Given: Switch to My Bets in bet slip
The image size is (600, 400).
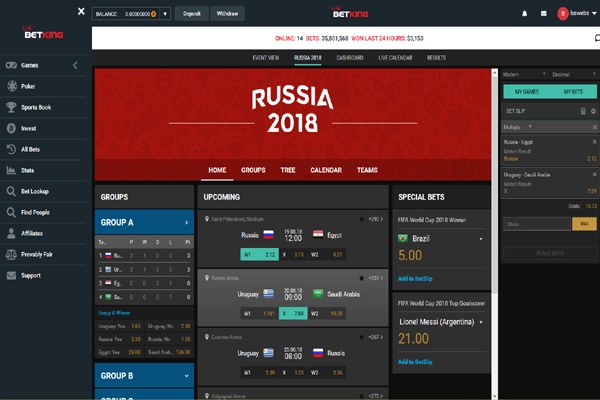Looking at the screenshot, I should (573, 91).
